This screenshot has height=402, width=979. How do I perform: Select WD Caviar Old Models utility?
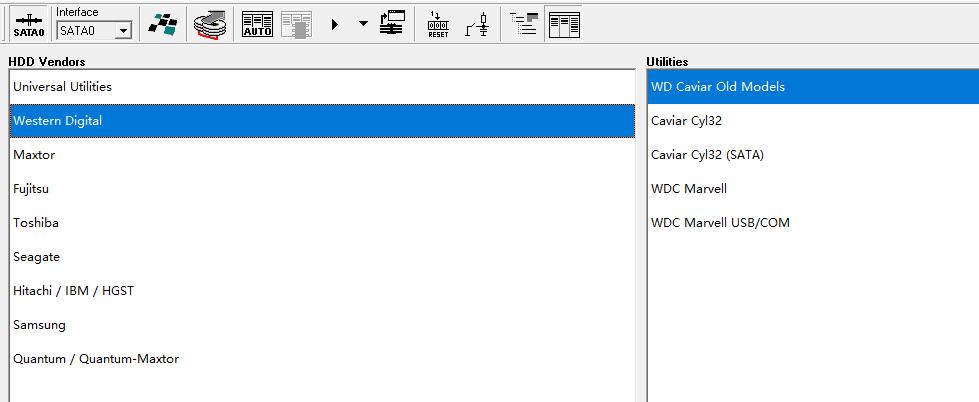[813, 87]
